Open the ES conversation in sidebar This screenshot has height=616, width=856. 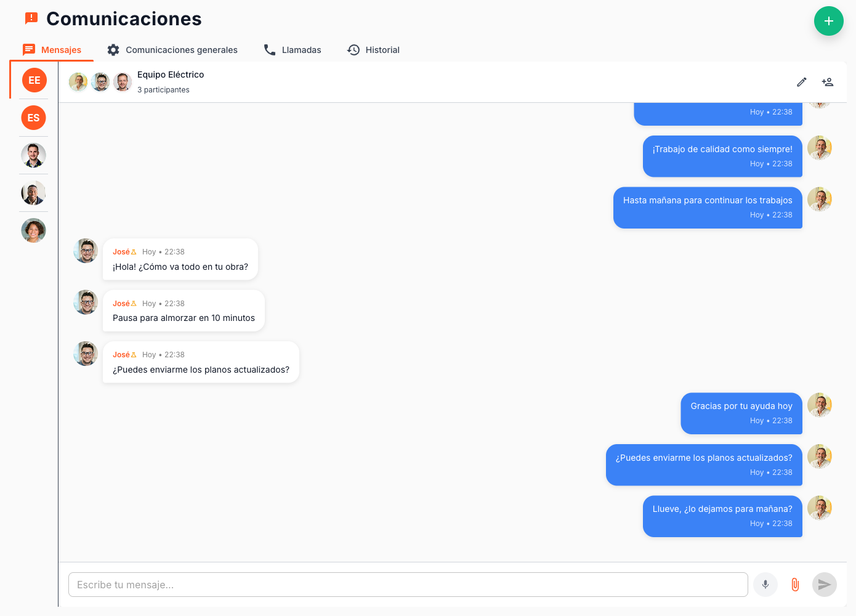34,118
